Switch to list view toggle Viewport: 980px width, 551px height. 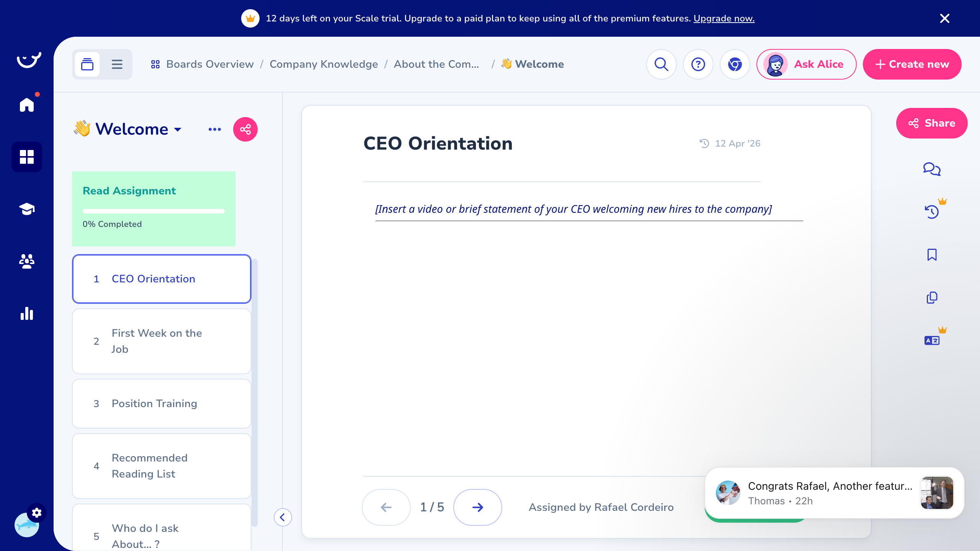coord(117,64)
